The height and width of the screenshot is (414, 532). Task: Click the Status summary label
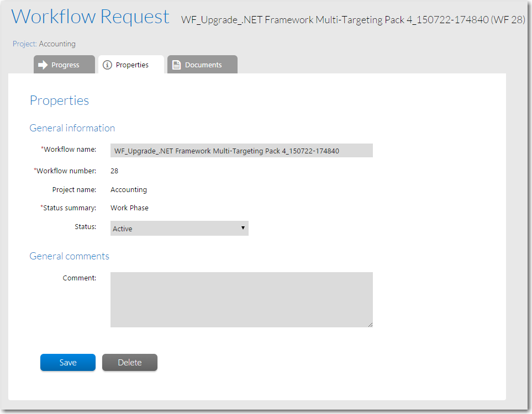[x=68, y=208]
